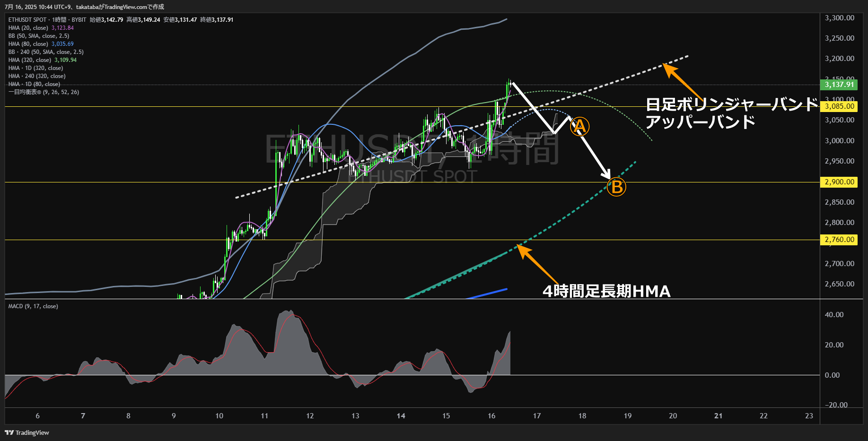Screen dimensions: 868x441
Task: Select the yellow 3,085.00 price line label
Action: coord(839,106)
